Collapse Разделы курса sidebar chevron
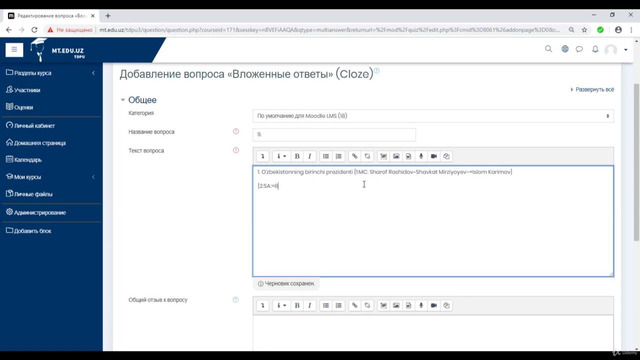 coord(93,73)
